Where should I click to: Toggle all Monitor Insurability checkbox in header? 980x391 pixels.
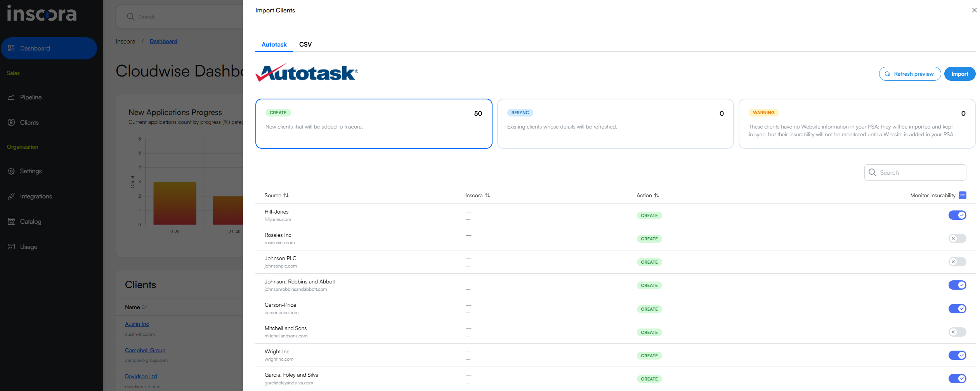tap(962, 195)
